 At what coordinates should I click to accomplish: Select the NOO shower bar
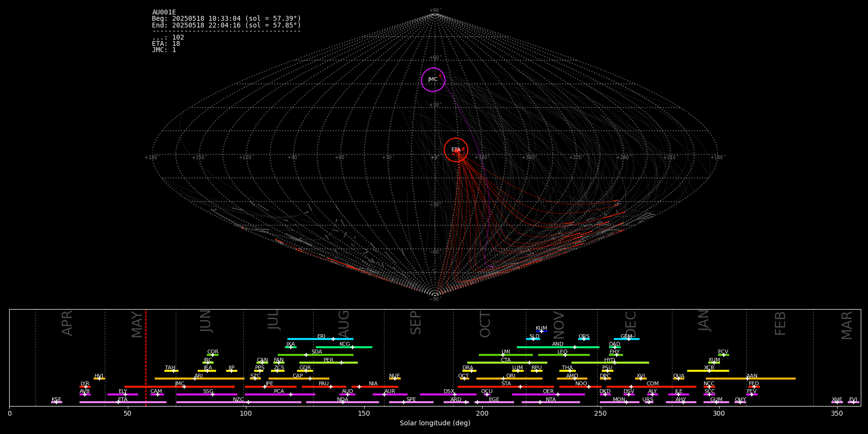tap(581, 387)
